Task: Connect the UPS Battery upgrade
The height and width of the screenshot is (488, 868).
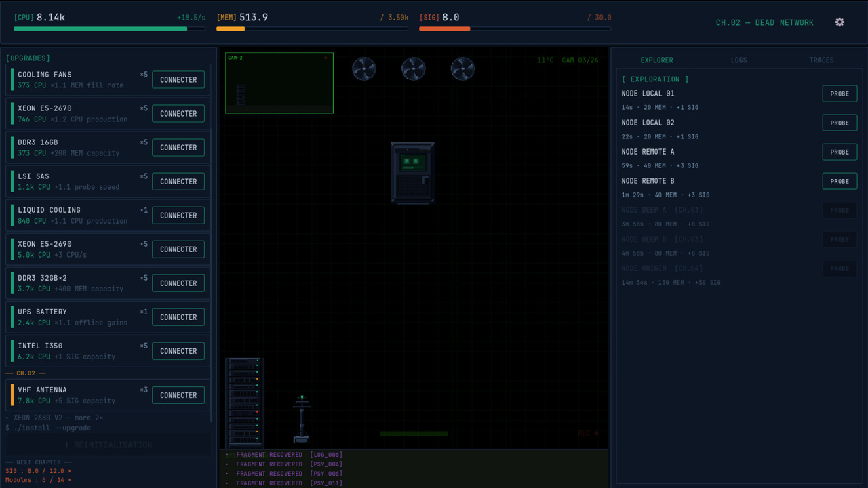Action: point(178,317)
